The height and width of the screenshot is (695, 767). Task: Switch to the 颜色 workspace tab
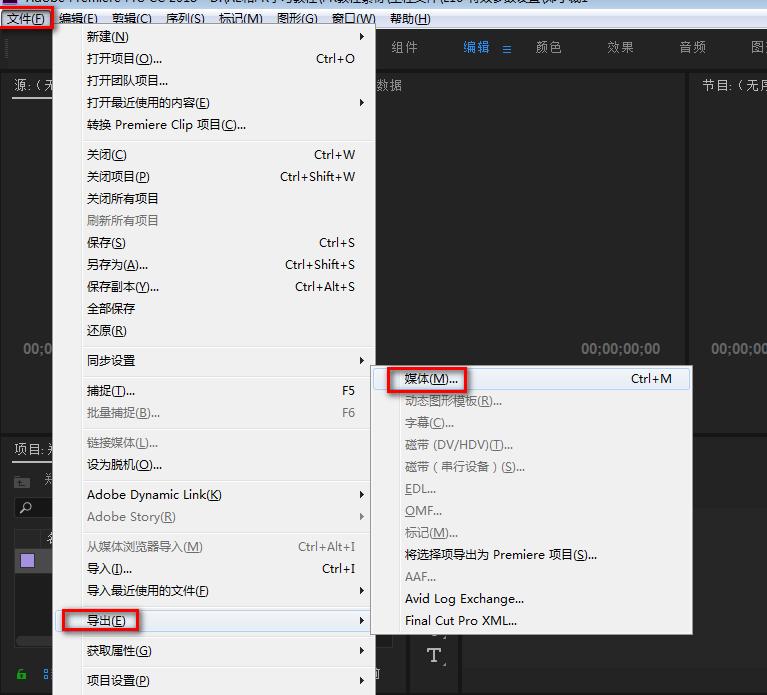pyautogui.click(x=548, y=47)
